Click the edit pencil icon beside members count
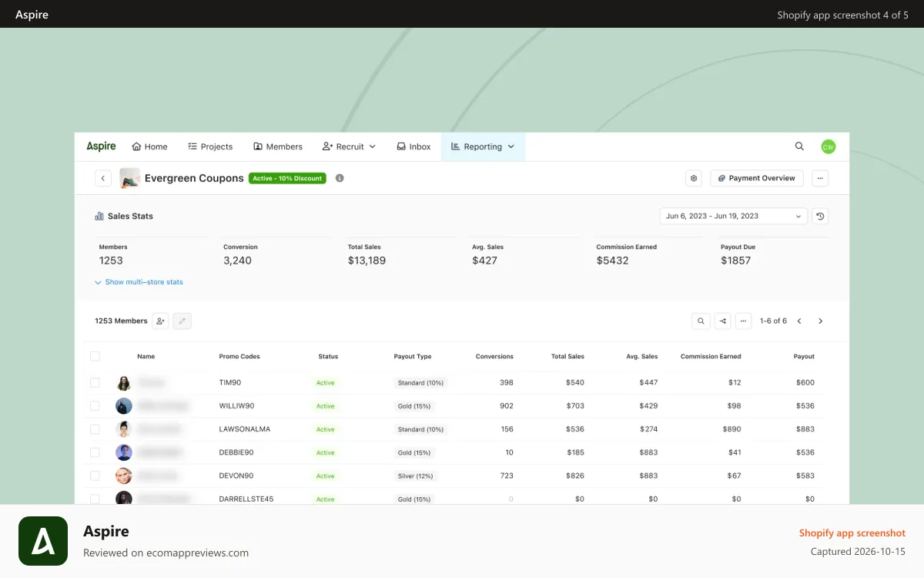Screen dimensions: 924x578 182,321
